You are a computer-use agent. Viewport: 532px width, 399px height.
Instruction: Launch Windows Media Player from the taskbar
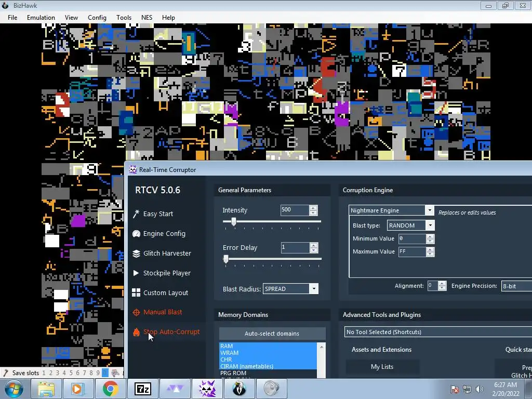tap(77, 389)
